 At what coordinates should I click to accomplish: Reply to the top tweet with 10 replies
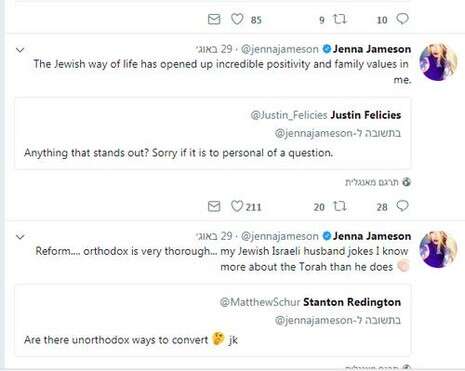402,19
